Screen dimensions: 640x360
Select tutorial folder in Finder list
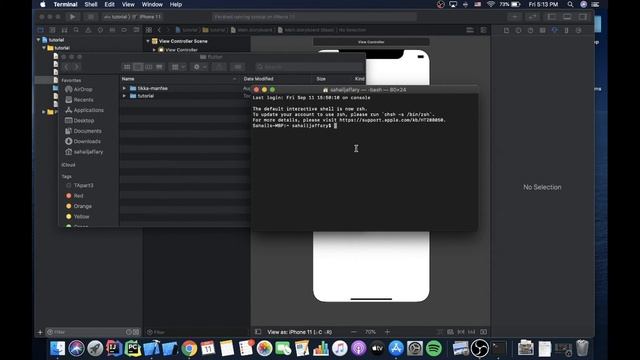(146, 96)
